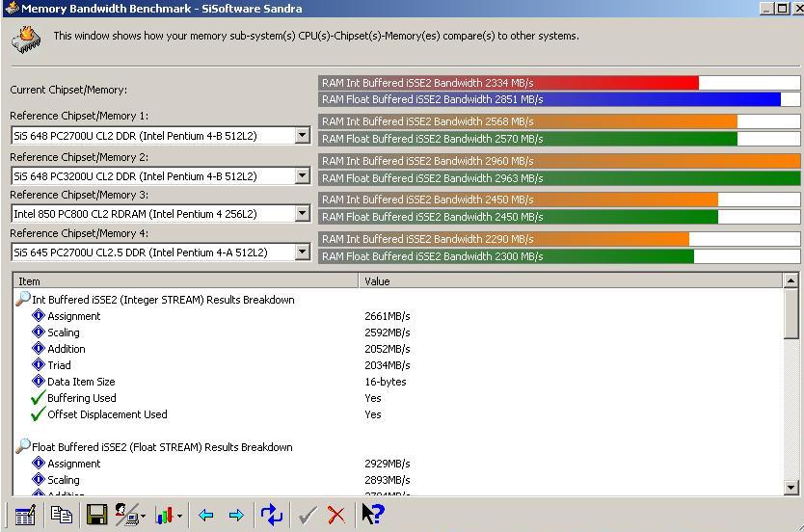Image resolution: width=804 pixels, height=532 pixels.
Task: Click orange RAM Int Buffered 2960 MB/s bar
Action: pos(559,161)
